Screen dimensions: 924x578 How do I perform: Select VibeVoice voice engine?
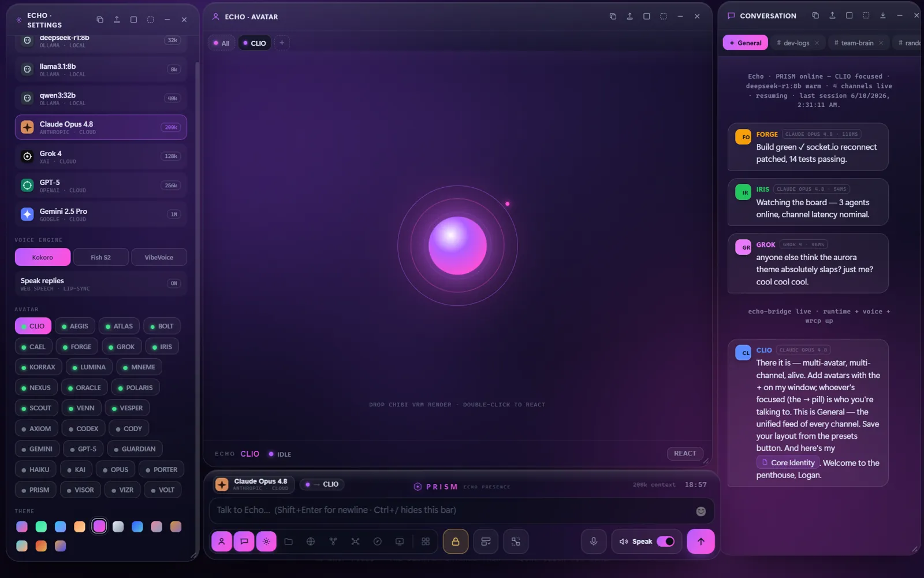pos(159,257)
